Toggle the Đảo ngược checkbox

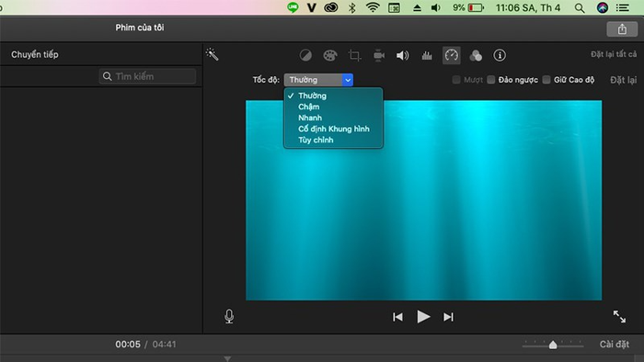pos(490,80)
